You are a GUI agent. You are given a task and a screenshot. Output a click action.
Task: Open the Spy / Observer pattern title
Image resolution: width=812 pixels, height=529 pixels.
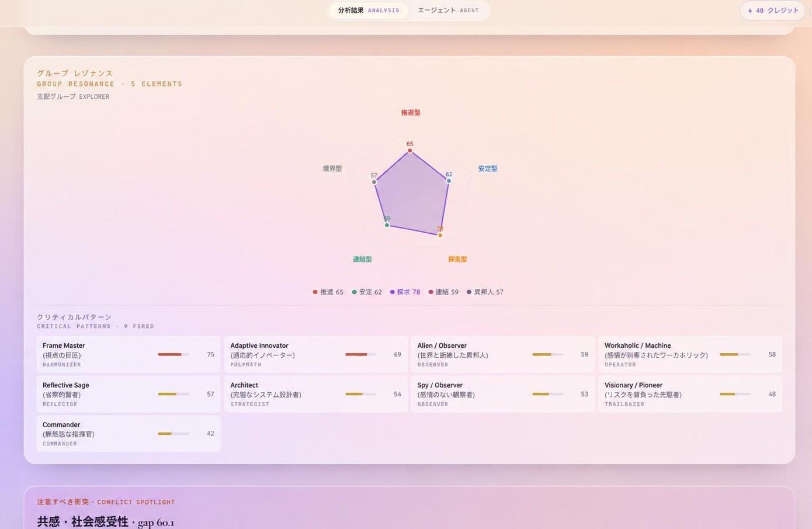(x=440, y=386)
